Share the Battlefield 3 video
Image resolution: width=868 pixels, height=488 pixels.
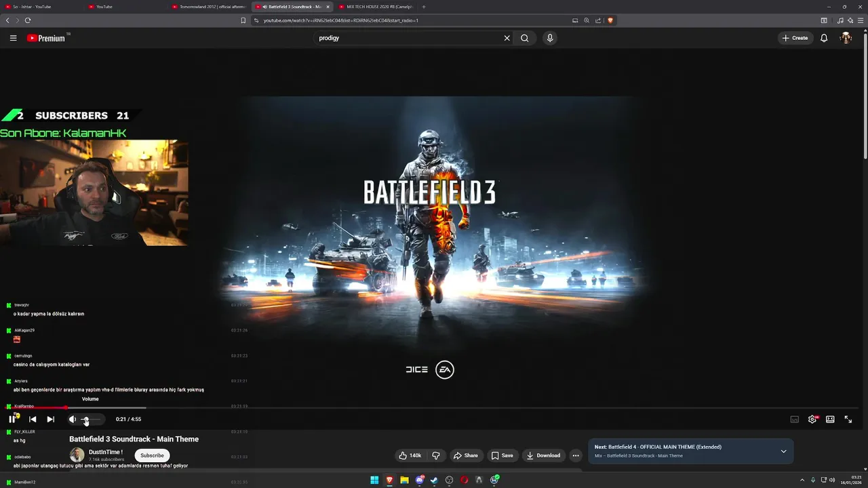point(466,455)
